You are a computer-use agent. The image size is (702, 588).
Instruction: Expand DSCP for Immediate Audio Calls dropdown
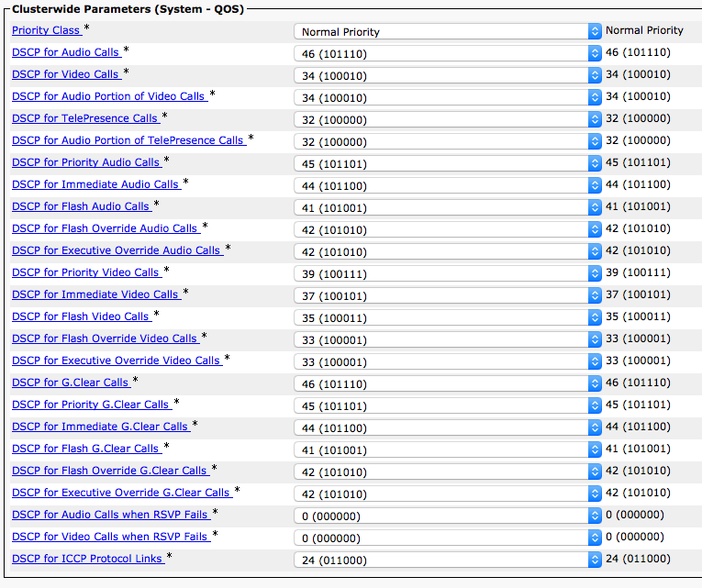click(x=448, y=185)
